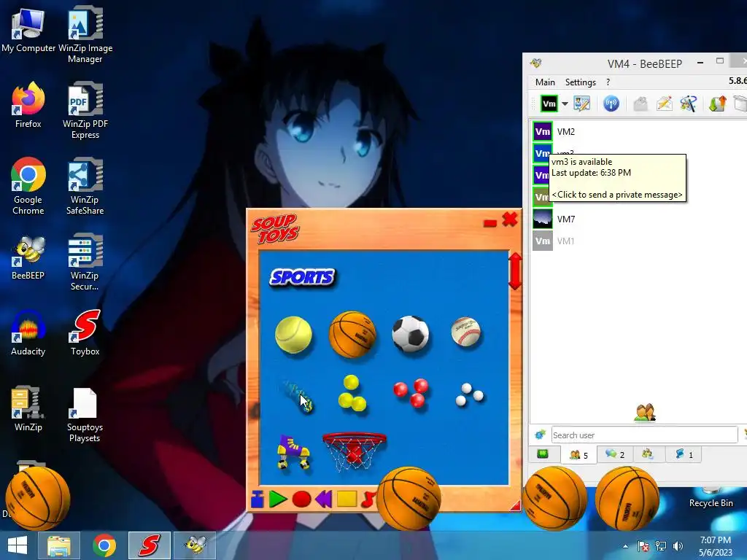Switch to the users tab showing 5
Screen dimensions: 747x560
(578, 455)
